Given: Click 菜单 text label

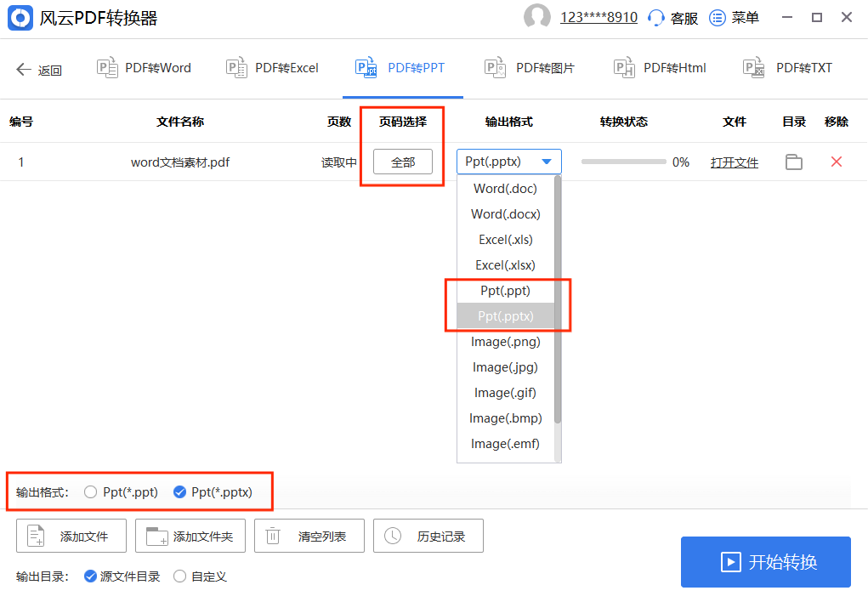Looking at the screenshot, I should pos(745,18).
